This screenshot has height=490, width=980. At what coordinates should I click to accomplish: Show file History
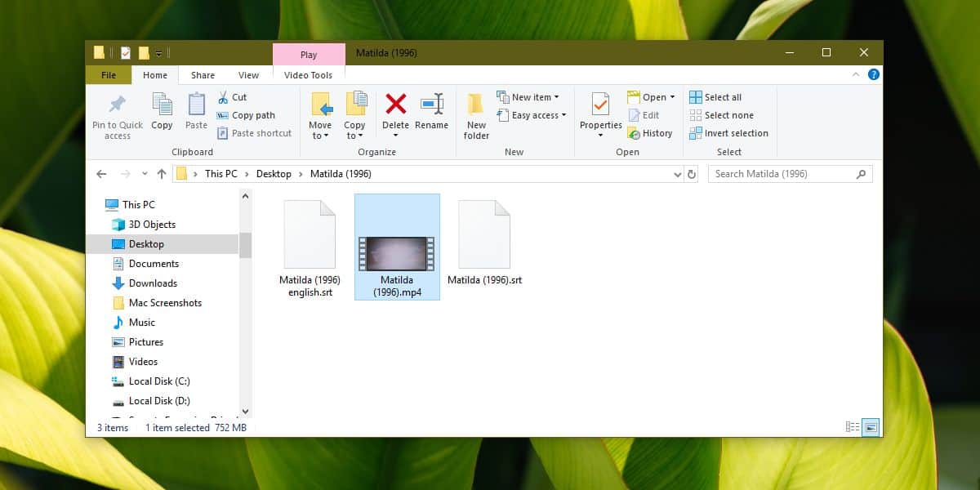650,133
